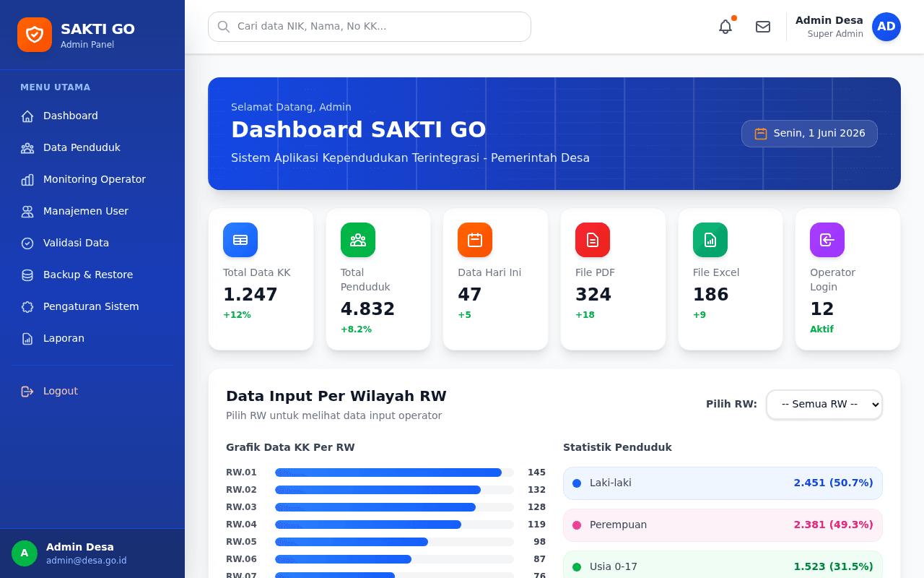Click the Data Hari Ini calendar icon
924x578 pixels.
475,240
